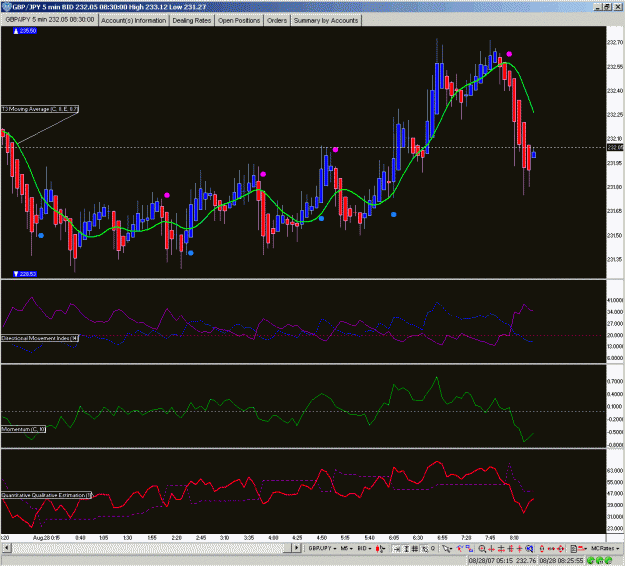Click the red diamond four-arrow icon
The width and height of the screenshot is (625, 566).
pyautogui.click(x=560, y=549)
